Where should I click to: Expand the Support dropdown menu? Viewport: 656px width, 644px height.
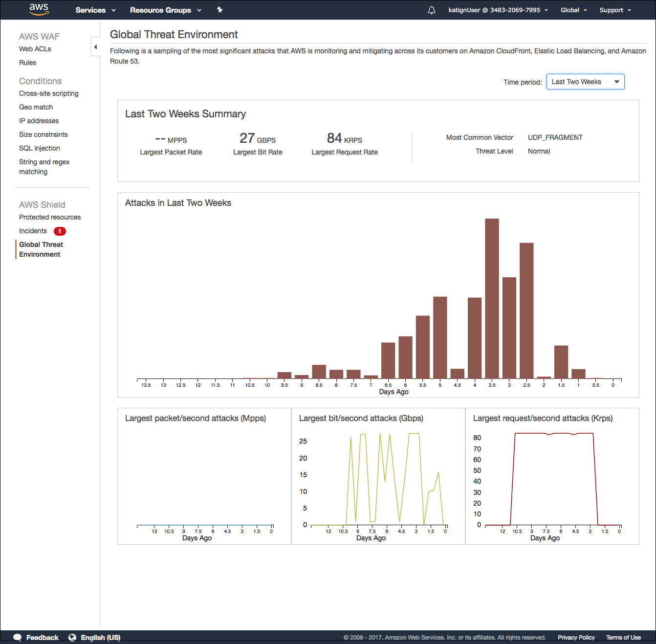tap(614, 10)
